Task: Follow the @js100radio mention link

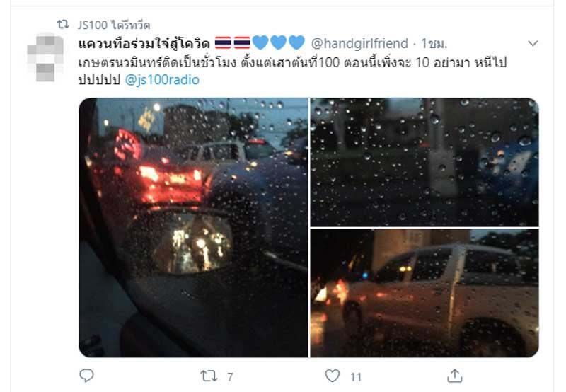Action: [x=162, y=80]
